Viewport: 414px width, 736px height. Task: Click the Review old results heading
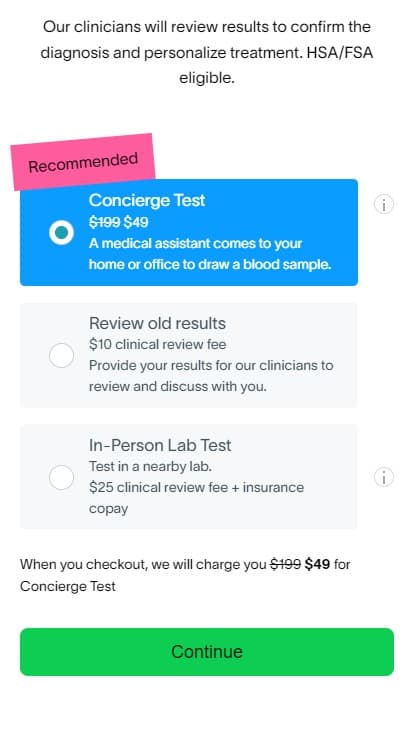coord(157,323)
